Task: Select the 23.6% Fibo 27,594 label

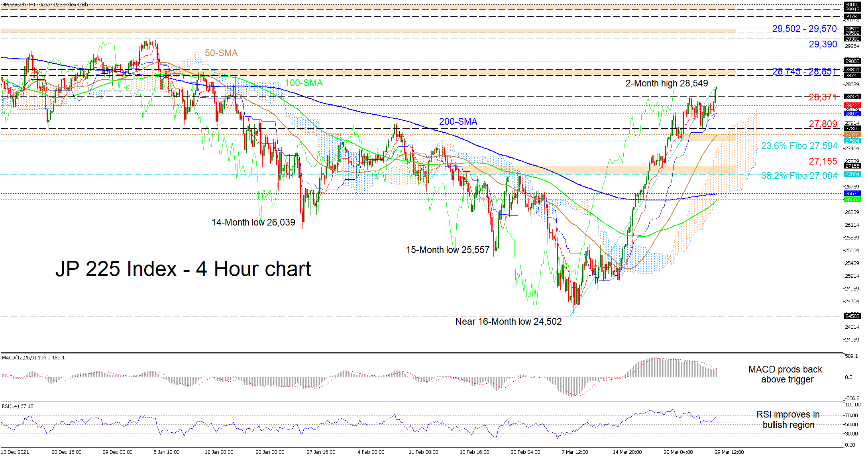Action: pyautogui.click(x=799, y=146)
